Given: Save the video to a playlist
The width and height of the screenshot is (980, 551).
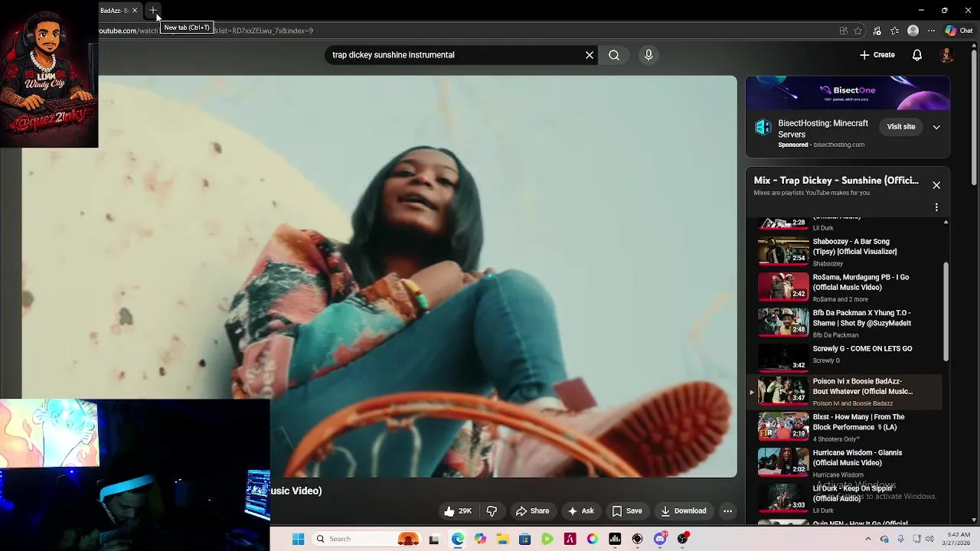Looking at the screenshot, I should [627, 511].
